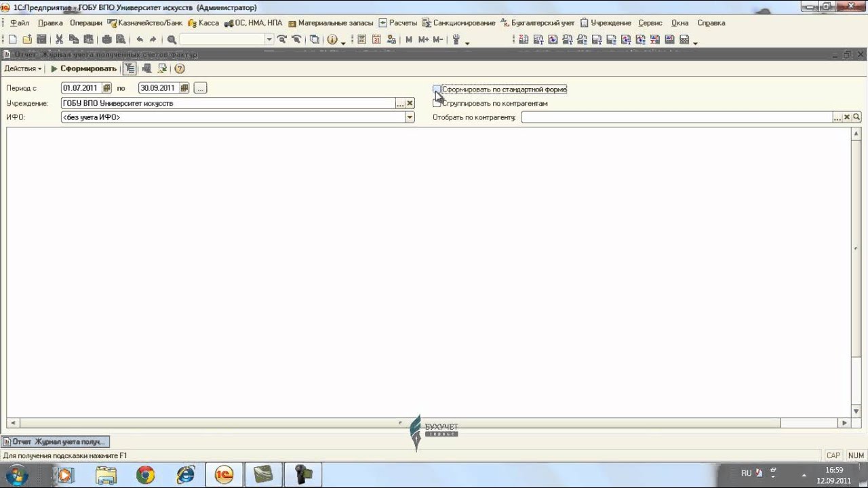Click the M+ memory add button
Image resolution: width=868 pixels, height=488 pixels.
(423, 40)
